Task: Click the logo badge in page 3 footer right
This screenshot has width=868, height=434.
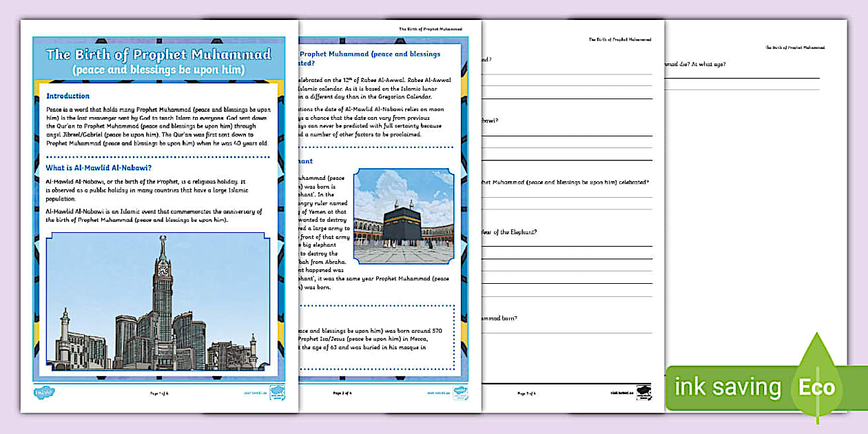Action: (643, 391)
